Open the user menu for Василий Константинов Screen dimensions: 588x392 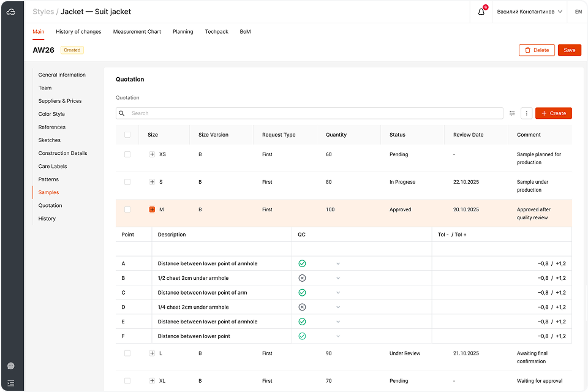click(x=530, y=12)
